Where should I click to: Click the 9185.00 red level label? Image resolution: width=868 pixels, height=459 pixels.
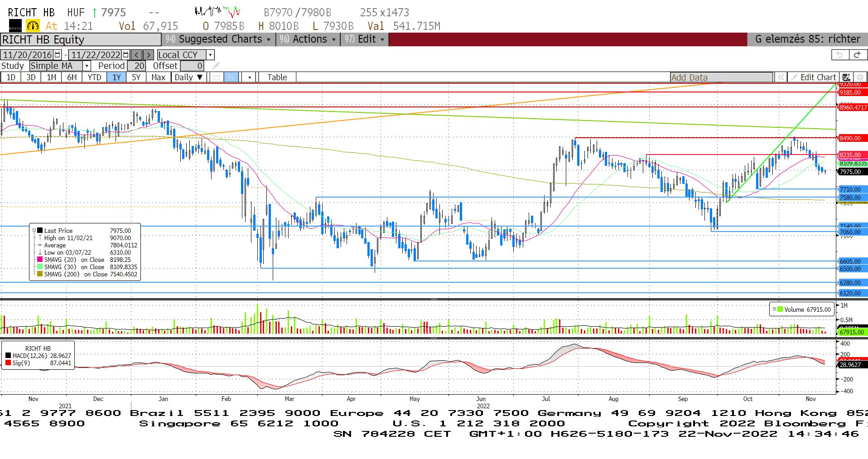(852, 92)
